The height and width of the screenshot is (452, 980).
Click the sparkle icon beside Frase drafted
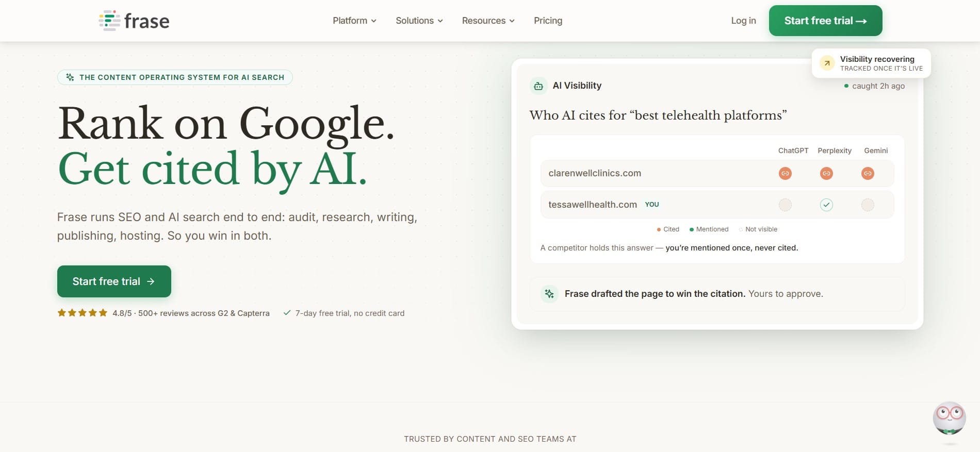[x=549, y=294]
